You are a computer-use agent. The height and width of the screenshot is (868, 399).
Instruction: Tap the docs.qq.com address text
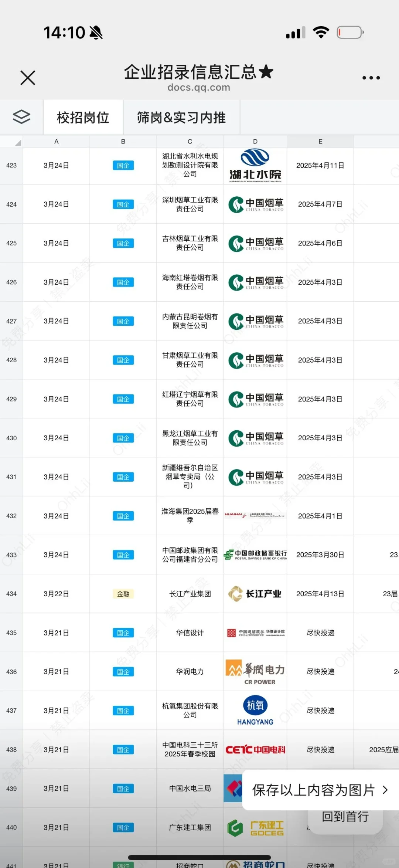tap(199, 88)
